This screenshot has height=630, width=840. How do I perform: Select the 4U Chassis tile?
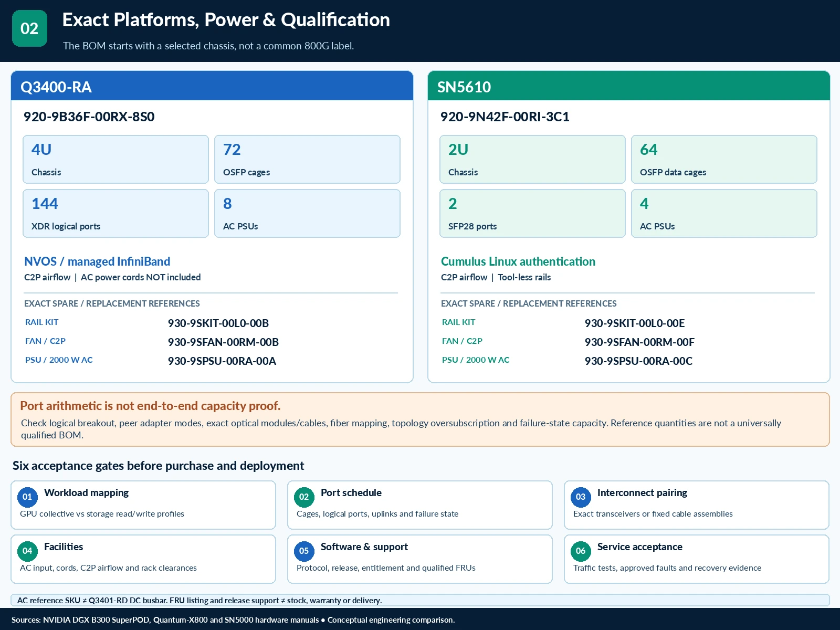[115, 160]
